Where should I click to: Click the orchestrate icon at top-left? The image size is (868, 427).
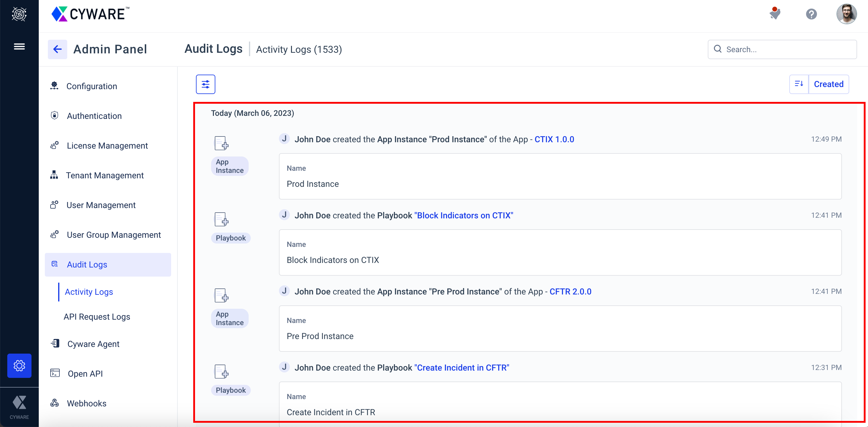click(x=19, y=14)
